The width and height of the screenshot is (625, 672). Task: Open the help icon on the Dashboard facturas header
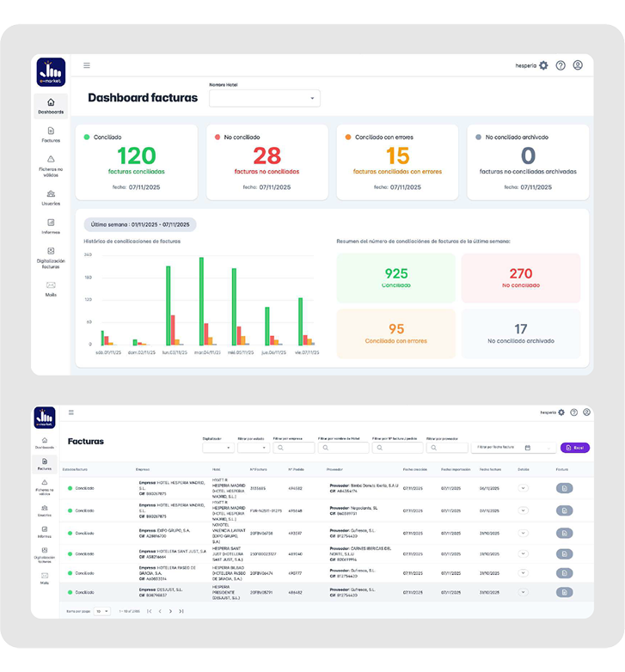[x=561, y=65]
